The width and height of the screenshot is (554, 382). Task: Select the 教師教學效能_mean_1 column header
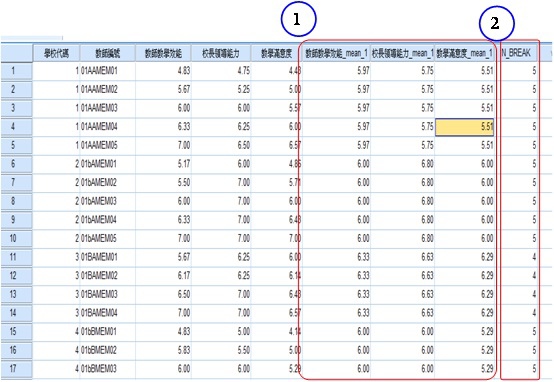[336, 53]
